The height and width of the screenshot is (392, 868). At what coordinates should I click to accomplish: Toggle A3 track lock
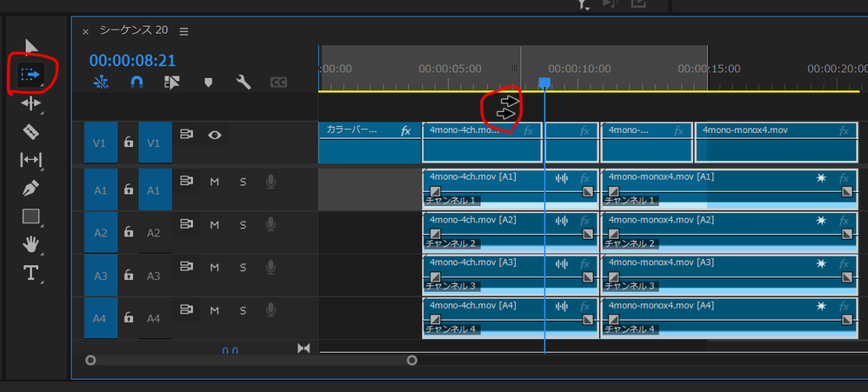coord(129,275)
